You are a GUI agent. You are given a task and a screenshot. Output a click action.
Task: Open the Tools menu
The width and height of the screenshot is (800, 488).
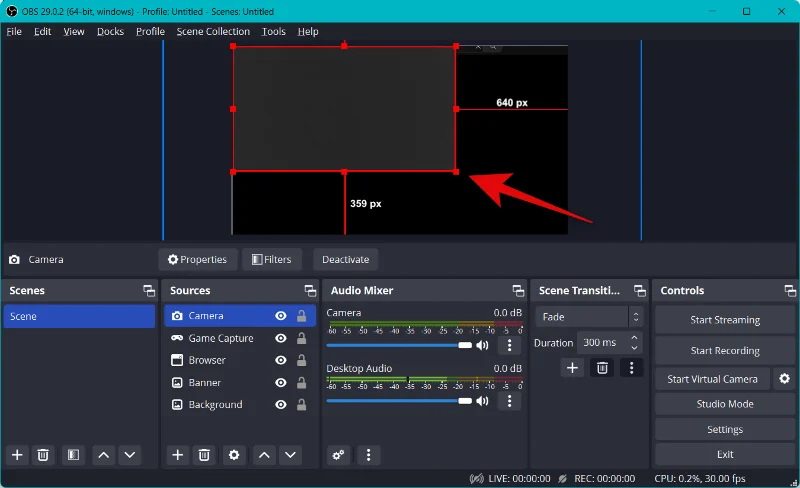pos(273,32)
